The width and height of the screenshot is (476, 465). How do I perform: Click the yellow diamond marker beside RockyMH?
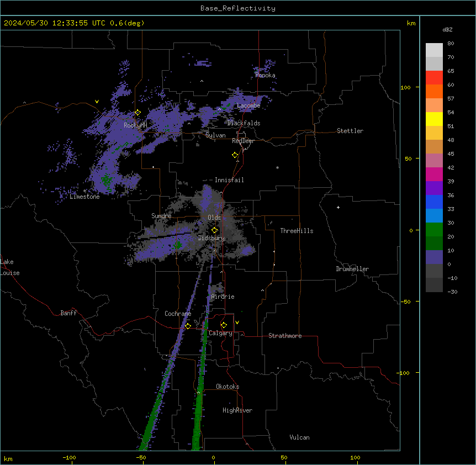pos(138,113)
